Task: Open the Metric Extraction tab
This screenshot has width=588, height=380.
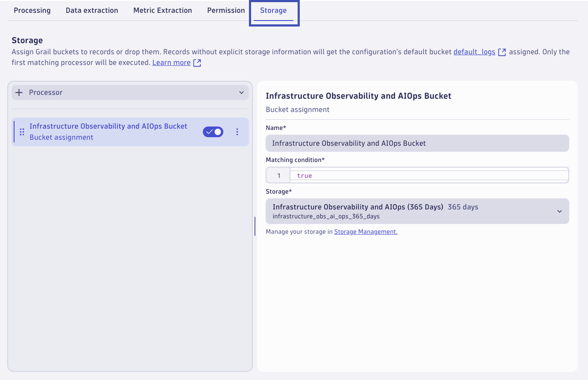Action: (163, 10)
